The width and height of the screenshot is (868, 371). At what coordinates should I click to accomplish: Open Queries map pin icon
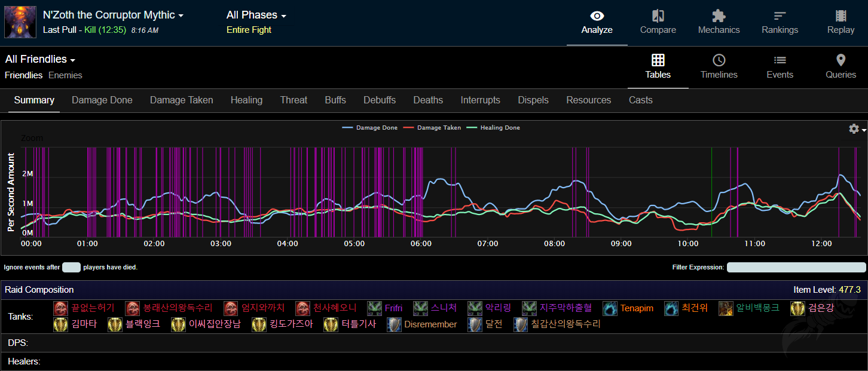[841, 60]
